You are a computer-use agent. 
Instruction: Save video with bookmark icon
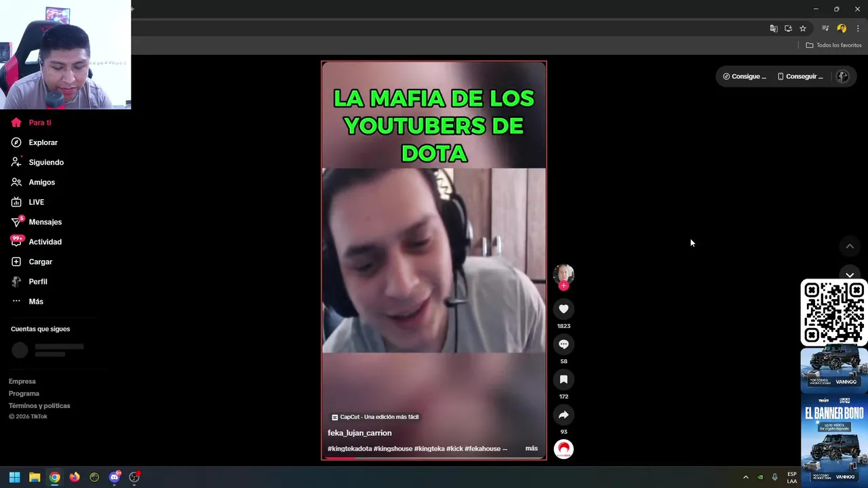[x=564, y=380]
